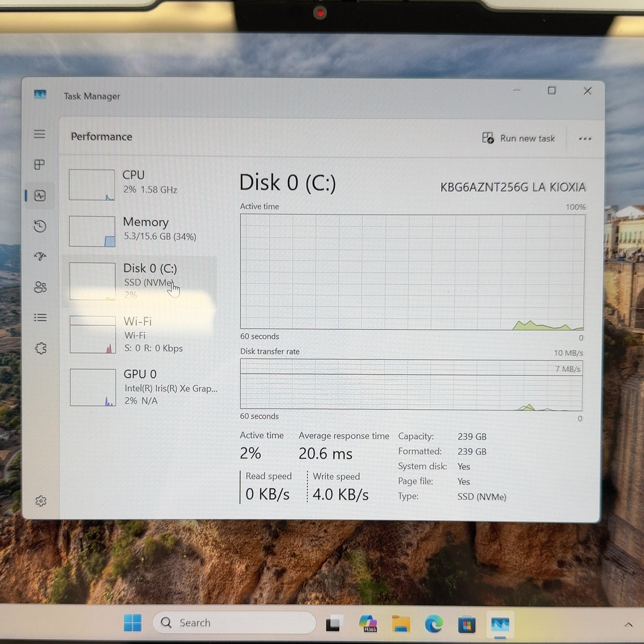Click the Disk 0 active time graph
The height and width of the screenshot is (644, 644).
tap(412, 272)
